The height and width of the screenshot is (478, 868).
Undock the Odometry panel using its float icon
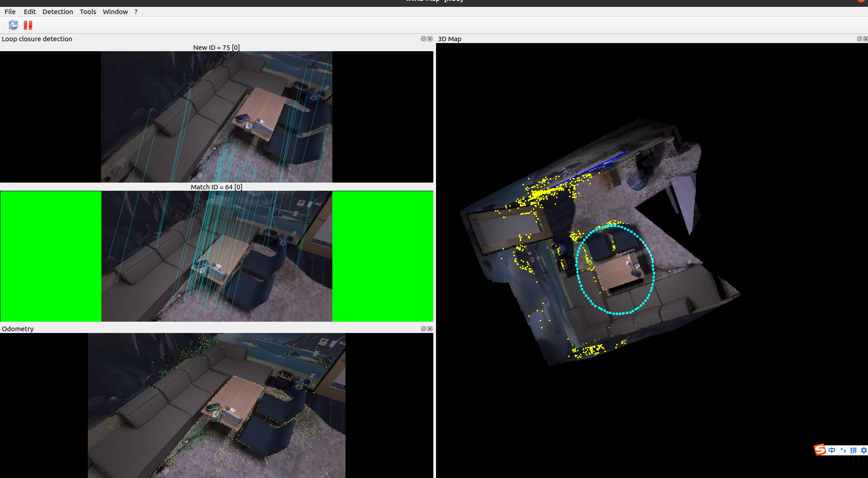pos(423,328)
